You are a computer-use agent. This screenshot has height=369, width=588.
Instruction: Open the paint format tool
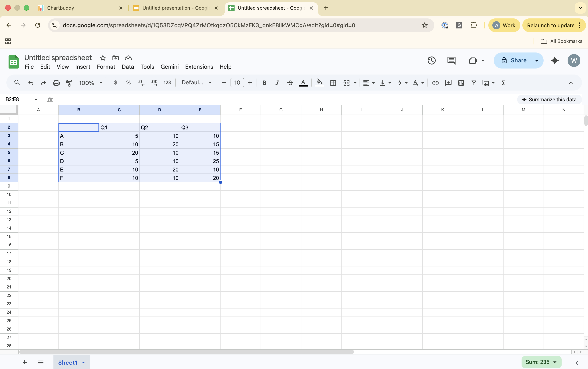[x=69, y=83]
